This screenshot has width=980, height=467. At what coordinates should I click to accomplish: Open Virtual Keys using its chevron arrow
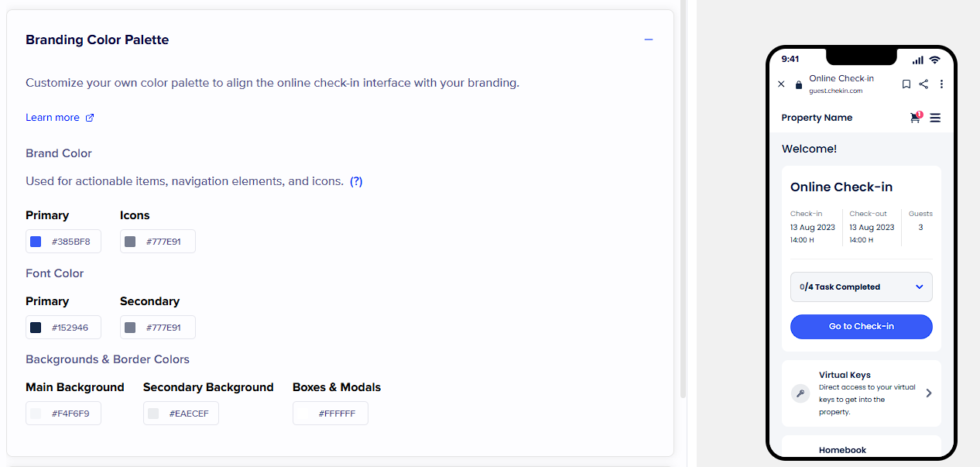(929, 393)
